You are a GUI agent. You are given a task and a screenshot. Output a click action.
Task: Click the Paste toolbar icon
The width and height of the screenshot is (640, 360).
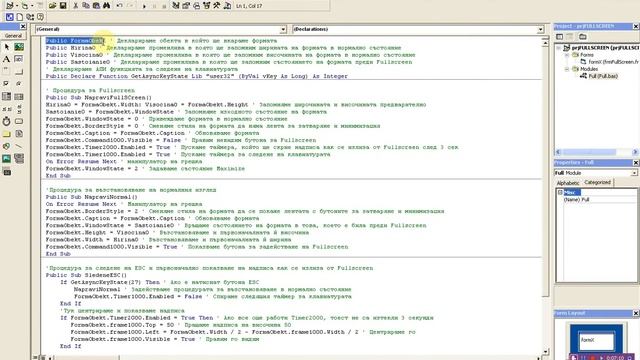[96, 6]
